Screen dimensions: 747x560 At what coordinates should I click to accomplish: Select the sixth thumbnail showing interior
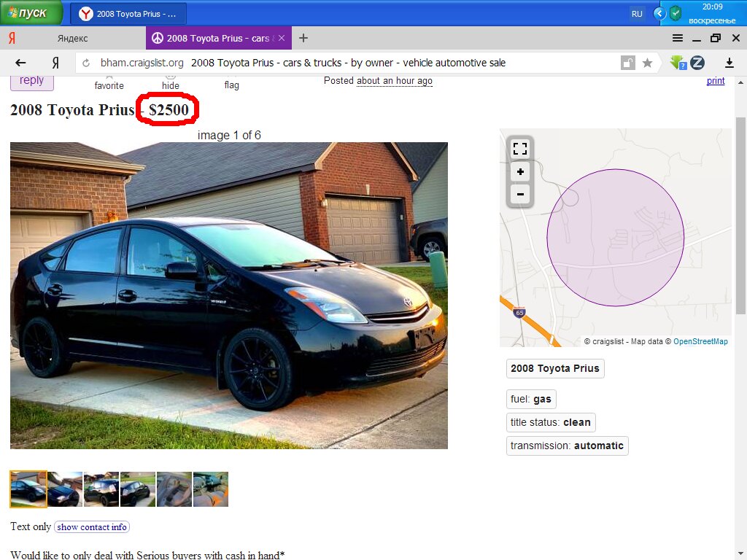pyautogui.click(x=211, y=489)
